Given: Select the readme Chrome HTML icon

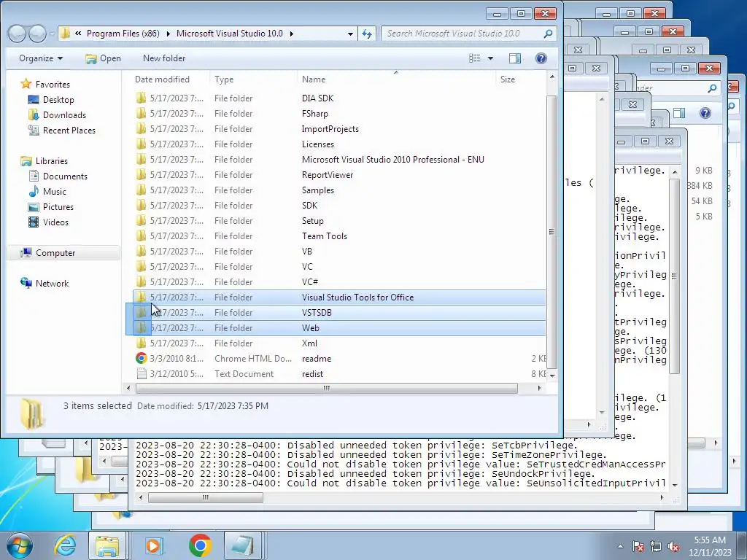Looking at the screenshot, I should (x=141, y=359).
